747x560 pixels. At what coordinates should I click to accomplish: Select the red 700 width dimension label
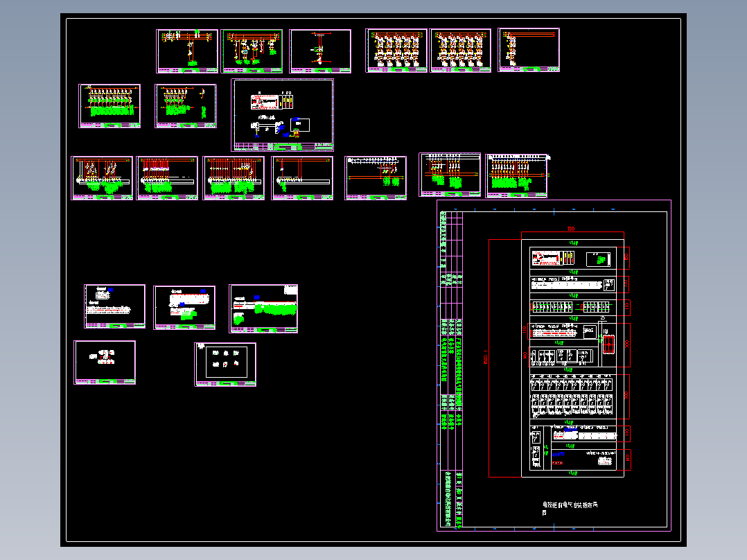571,229
